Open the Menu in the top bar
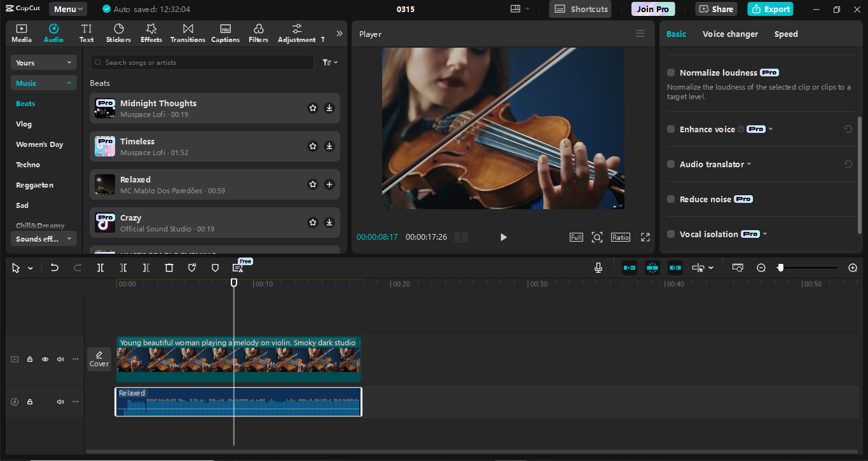The height and width of the screenshot is (461, 868). point(67,9)
